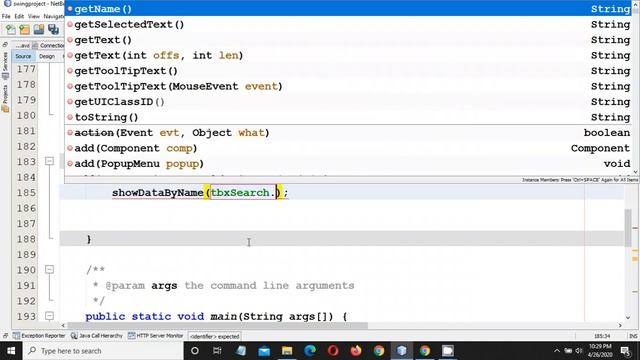This screenshot has width=640, height=360.
Task: Click editor scrollbar down arrow
Action: pos(628,318)
